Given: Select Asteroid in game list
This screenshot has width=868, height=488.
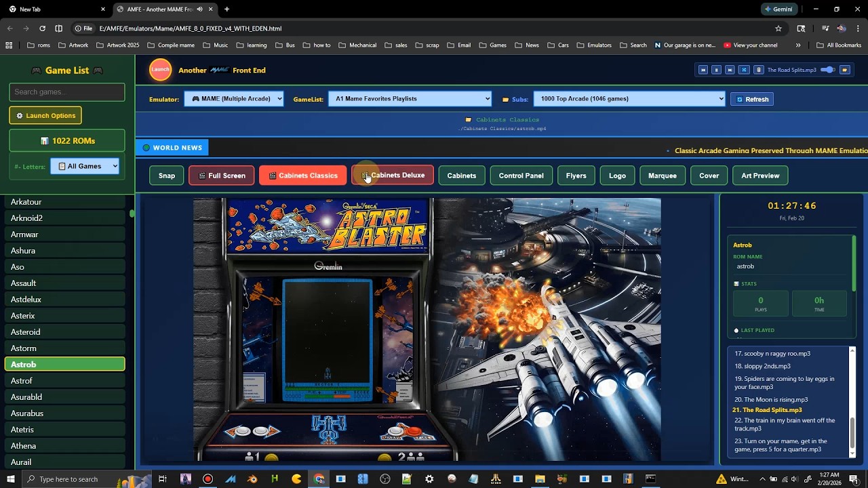Looking at the screenshot, I should [65, 332].
